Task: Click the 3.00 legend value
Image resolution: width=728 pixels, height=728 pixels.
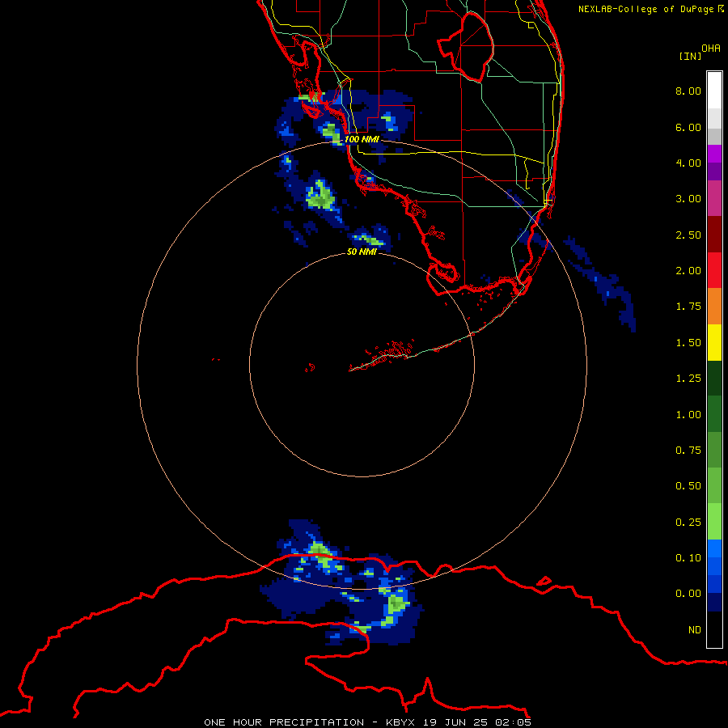Action: (x=688, y=199)
